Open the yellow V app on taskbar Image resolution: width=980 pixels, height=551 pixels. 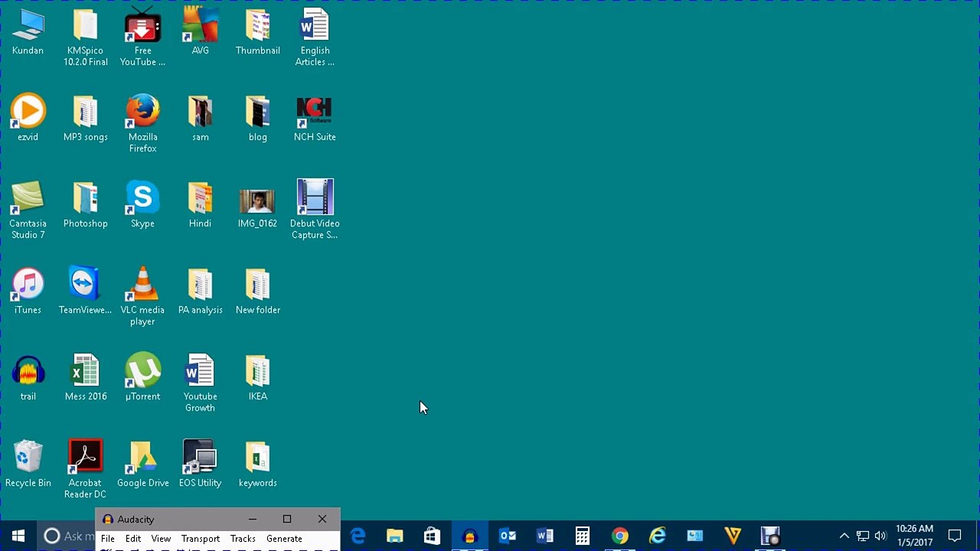click(x=733, y=536)
